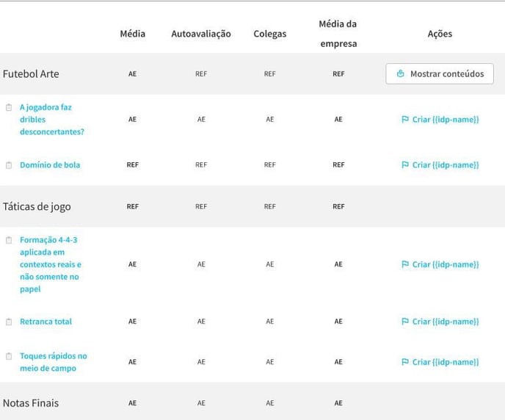Screen dimensions: 505x420
Task: Show contents with Mostrar conteúdos button
Action: point(440,73)
